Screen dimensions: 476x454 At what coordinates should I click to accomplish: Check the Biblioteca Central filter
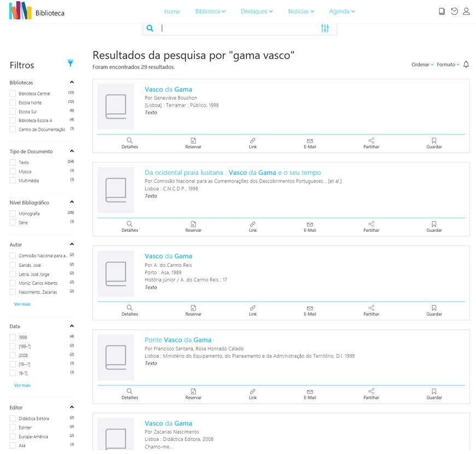click(x=13, y=94)
